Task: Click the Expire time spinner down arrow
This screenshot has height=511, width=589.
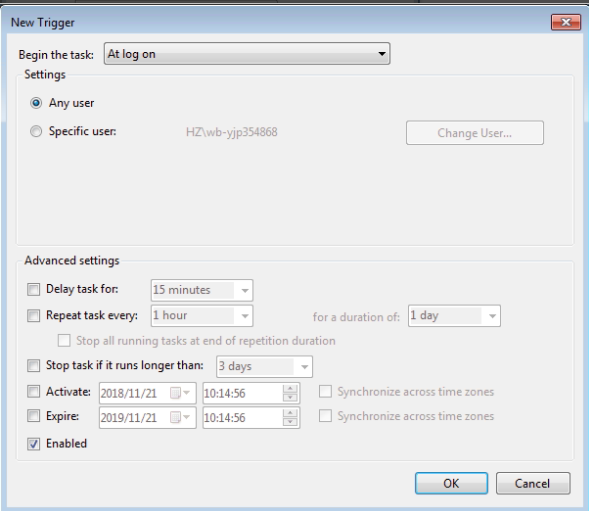Action: click(x=290, y=422)
